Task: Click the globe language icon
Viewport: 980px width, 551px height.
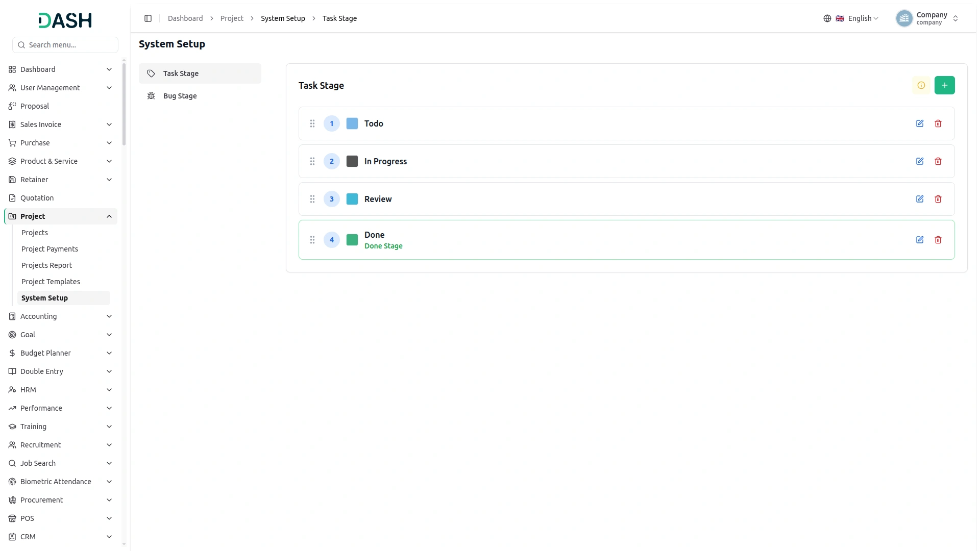Action: coord(827,18)
